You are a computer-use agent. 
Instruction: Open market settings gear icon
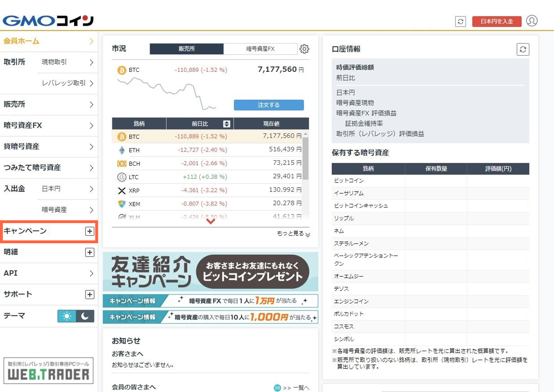click(x=304, y=49)
